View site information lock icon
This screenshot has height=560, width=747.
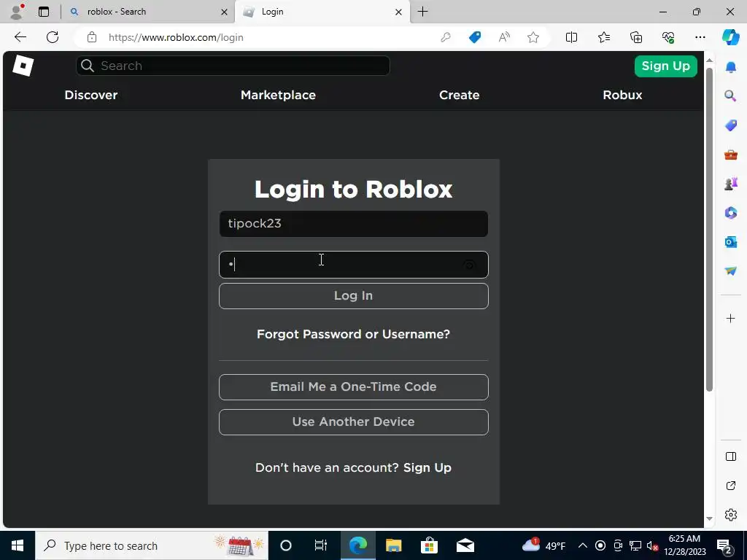[92, 37]
